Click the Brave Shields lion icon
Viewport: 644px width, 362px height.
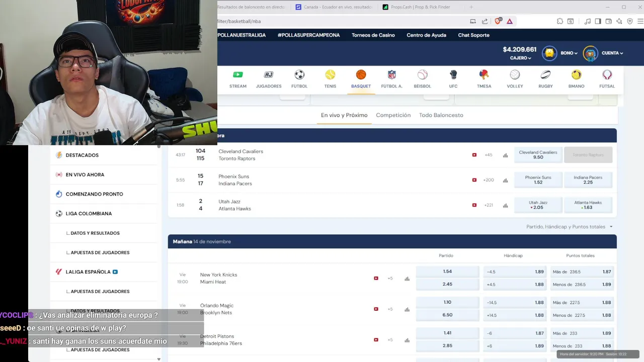tap(498, 21)
